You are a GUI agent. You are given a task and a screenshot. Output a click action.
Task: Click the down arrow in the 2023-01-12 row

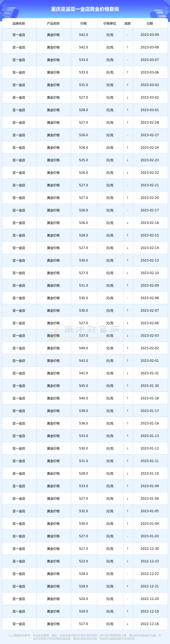pos(128,449)
